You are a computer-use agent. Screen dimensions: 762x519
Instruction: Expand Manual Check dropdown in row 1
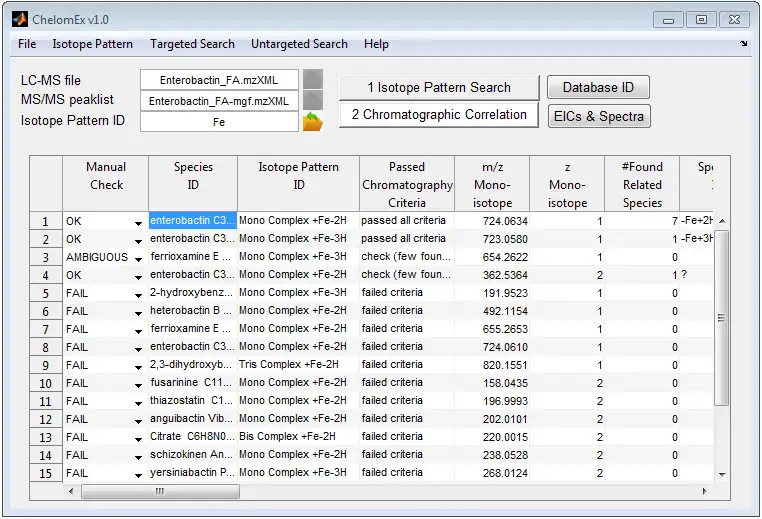pyautogui.click(x=139, y=223)
